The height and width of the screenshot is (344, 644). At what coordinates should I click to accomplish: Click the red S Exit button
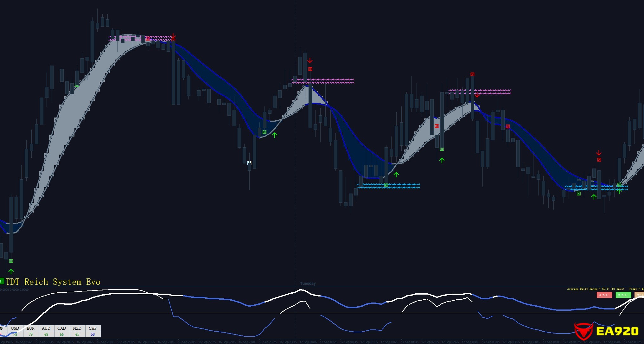[604, 295]
